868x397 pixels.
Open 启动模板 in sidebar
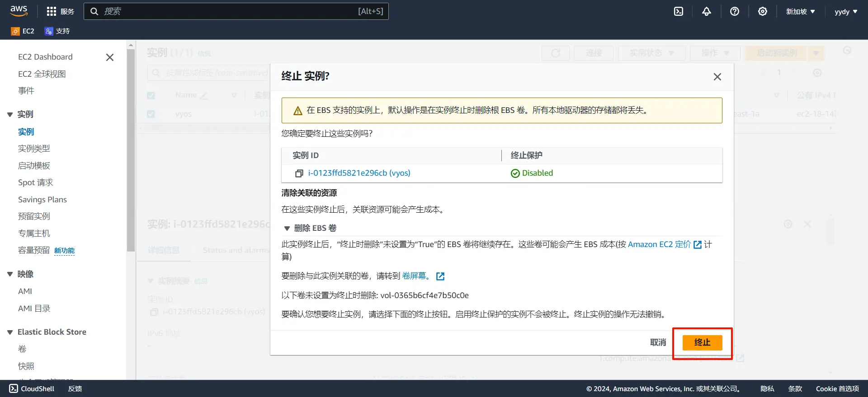[x=34, y=166]
